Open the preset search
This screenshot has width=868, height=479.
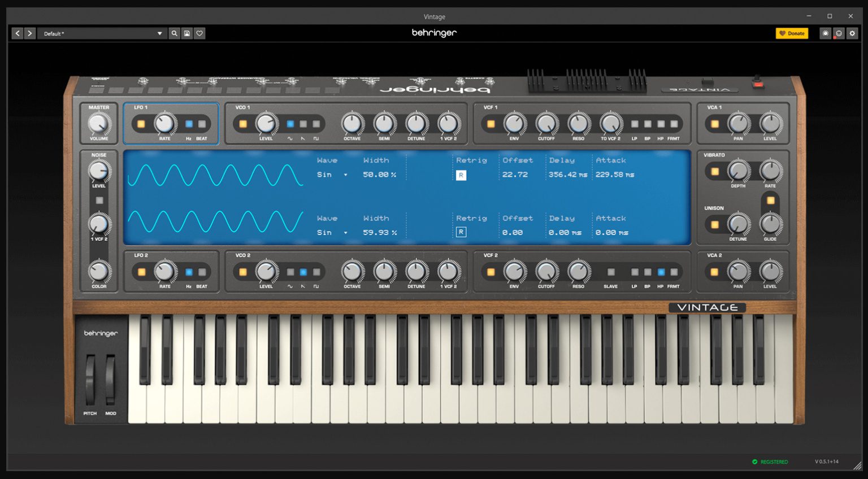tap(174, 33)
